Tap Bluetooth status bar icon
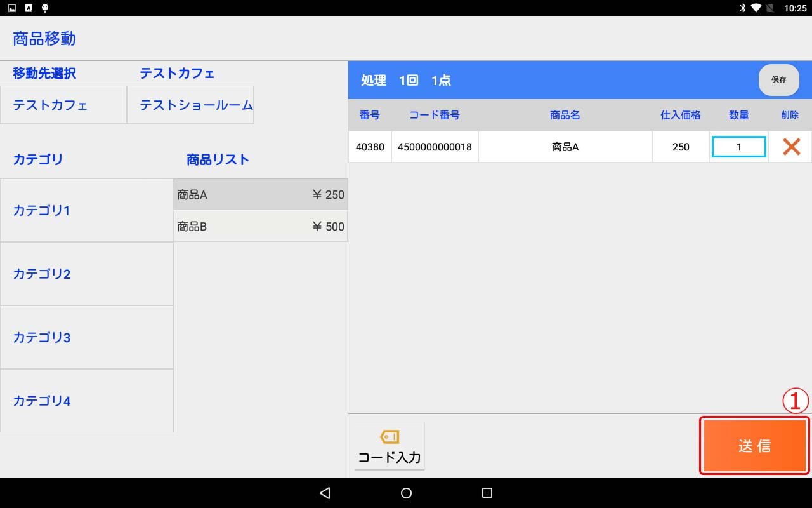Screen dimensions: 812x508 743,8
